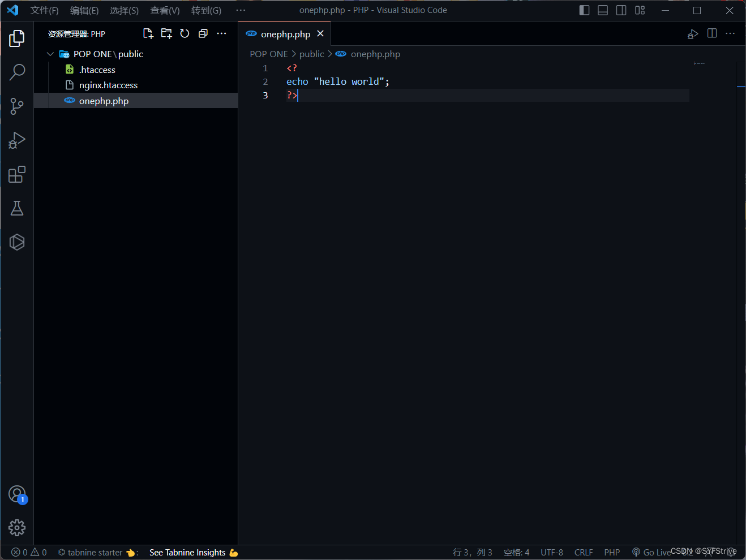Open the Manage gear menu
Viewport: 746px width, 560px height.
pos(17,528)
